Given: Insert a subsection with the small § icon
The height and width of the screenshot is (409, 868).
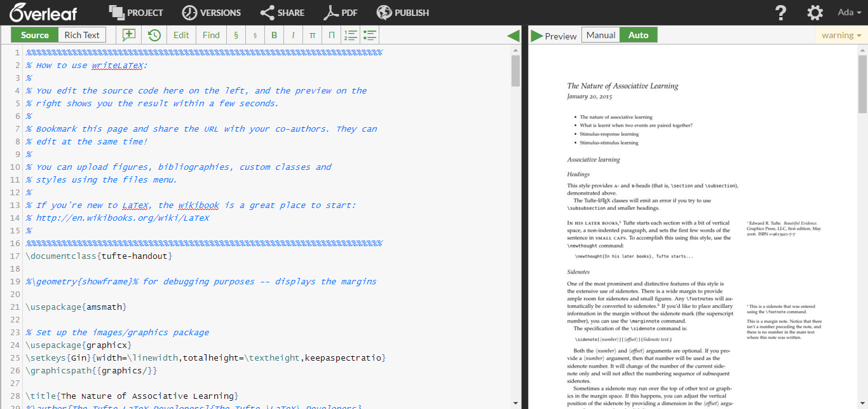Looking at the screenshot, I should 255,35.
